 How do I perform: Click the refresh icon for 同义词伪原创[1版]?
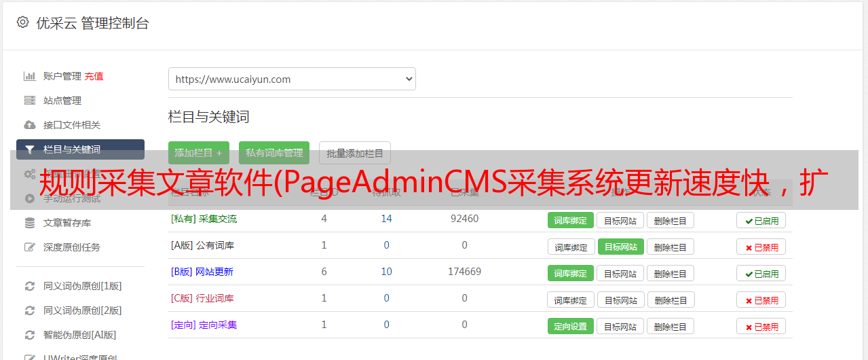(x=29, y=286)
